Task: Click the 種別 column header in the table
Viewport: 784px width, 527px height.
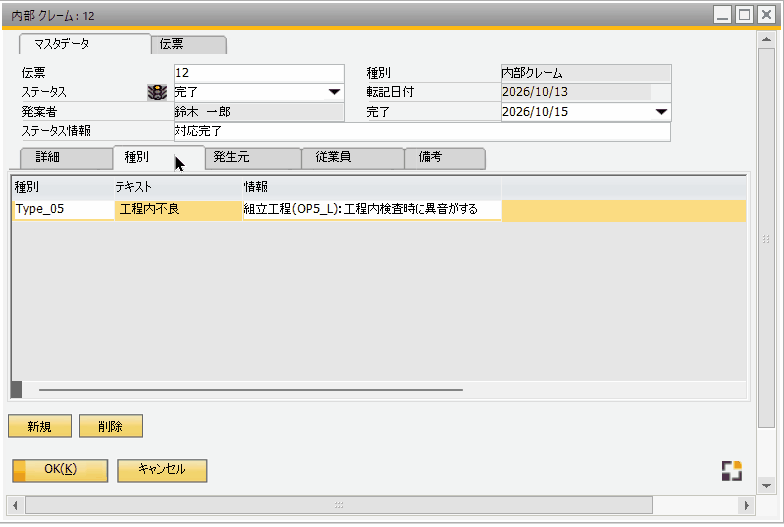Action: click(64, 188)
